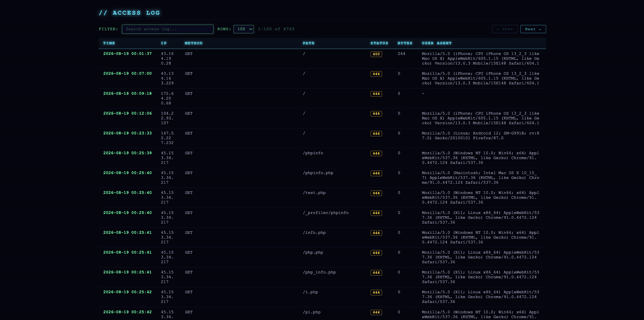Viewport: 644px width, 320px height.
Task: Click the Prev page button
Action: (x=505, y=29)
